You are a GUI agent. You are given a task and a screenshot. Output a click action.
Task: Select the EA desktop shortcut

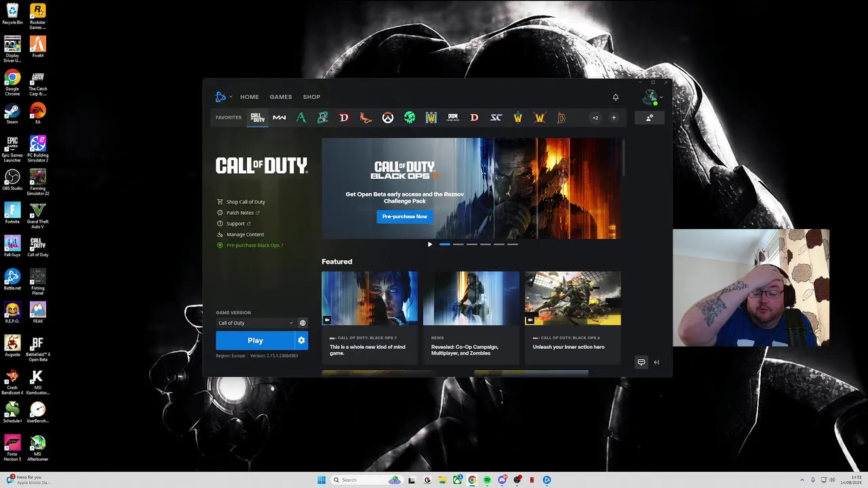coord(38,113)
